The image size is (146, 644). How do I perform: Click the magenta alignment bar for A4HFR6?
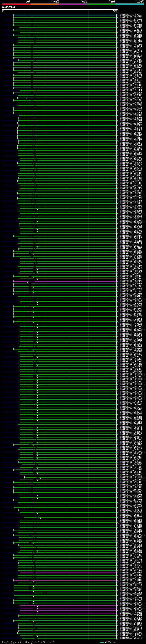(68, 573)
